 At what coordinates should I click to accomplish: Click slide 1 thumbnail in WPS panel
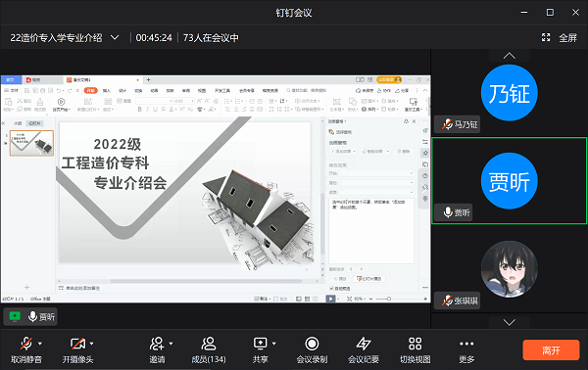click(31, 143)
